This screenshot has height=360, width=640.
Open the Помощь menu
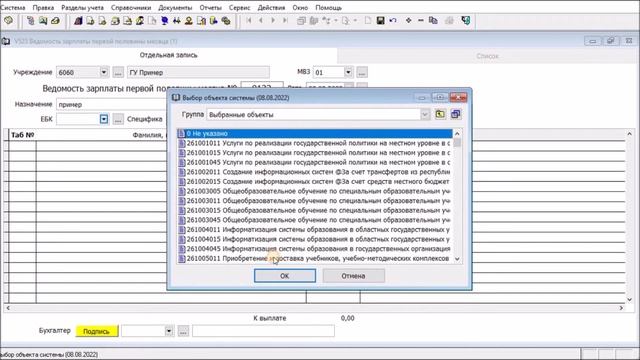(x=329, y=7)
